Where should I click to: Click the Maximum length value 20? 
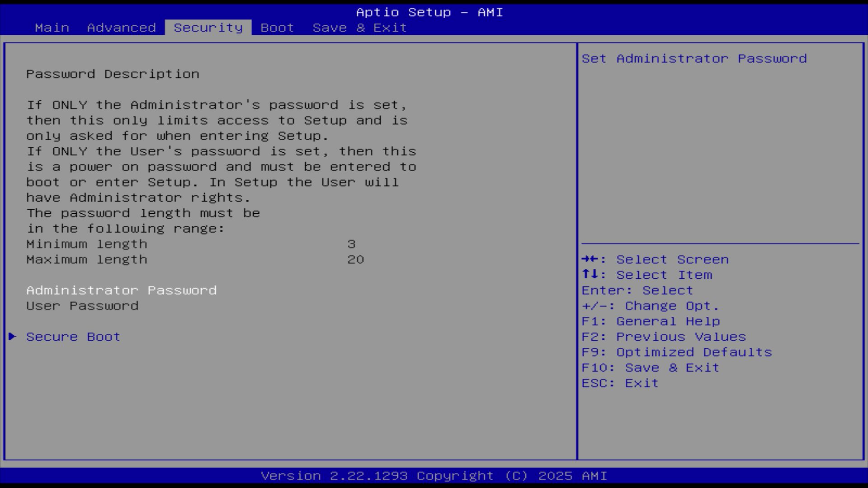click(x=355, y=259)
